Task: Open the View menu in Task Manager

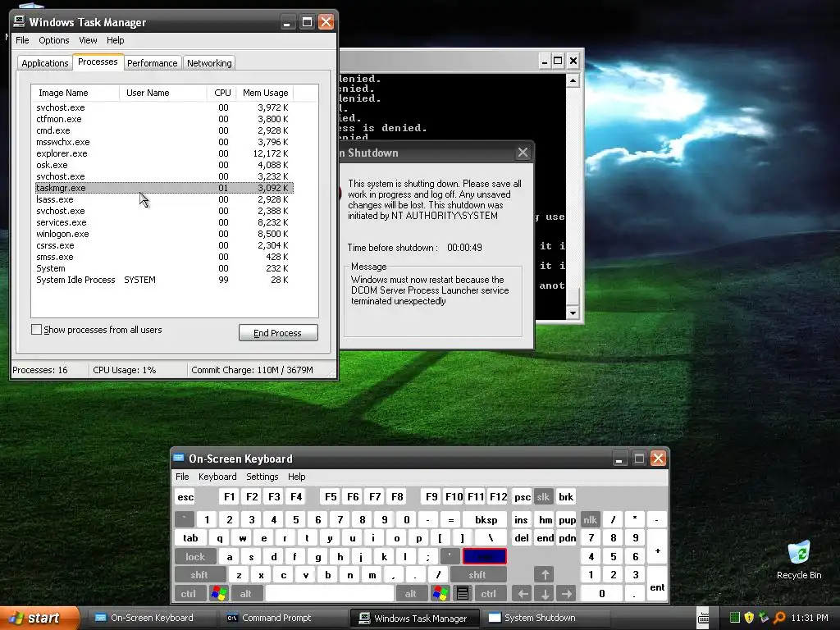Action: pyautogui.click(x=88, y=40)
